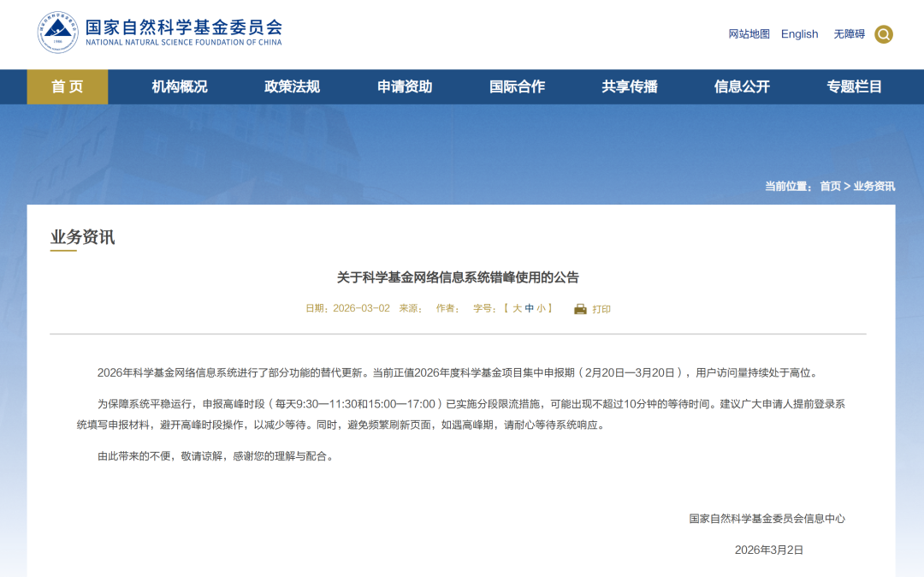The height and width of the screenshot is (577, 924).
Task: Click the printer icon beside 打印
Action: pos(578,309)
